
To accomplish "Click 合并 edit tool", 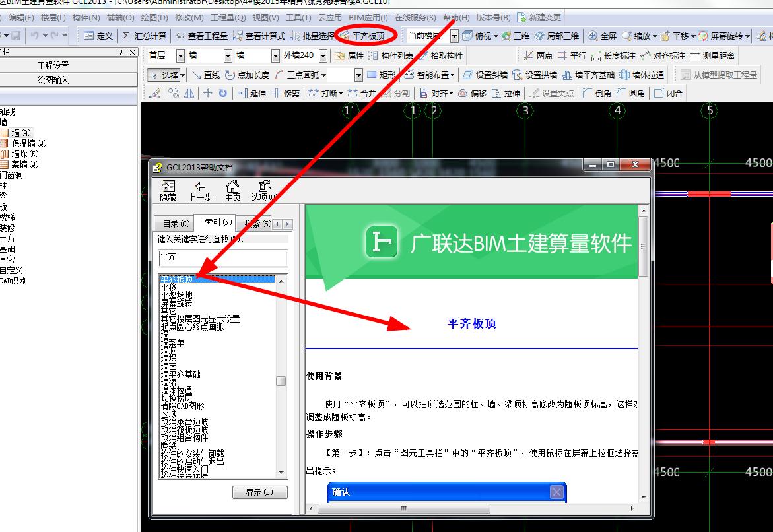I will [x=361, y=93].
